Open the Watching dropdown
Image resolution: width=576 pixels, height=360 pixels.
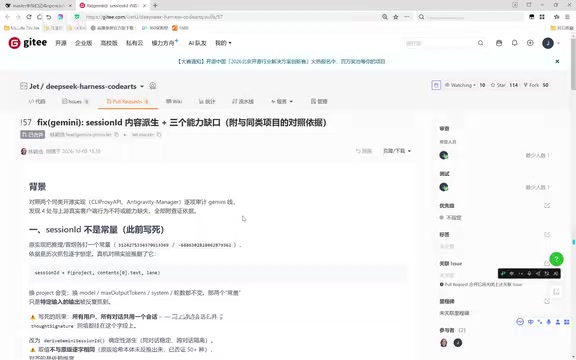(x=460, y=85)
